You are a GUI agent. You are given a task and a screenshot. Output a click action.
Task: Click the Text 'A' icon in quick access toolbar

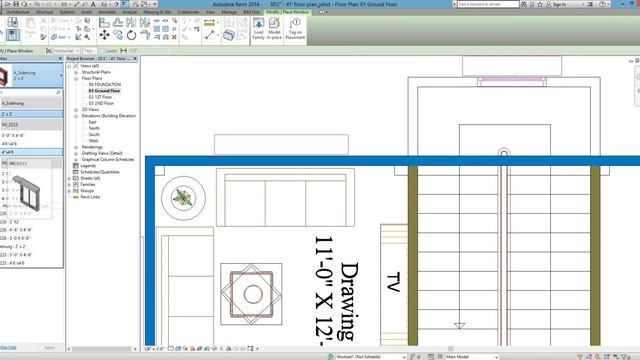(x=93, y=4)
